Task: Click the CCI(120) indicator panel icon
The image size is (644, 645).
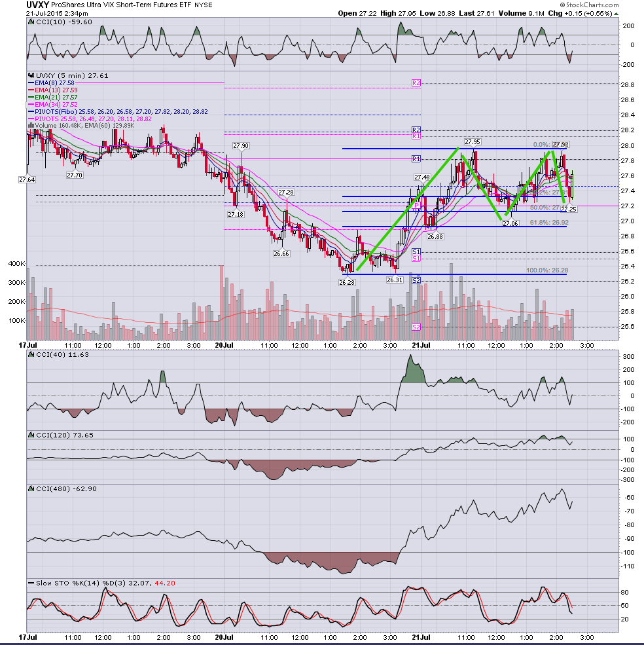Action: [31, 435]
